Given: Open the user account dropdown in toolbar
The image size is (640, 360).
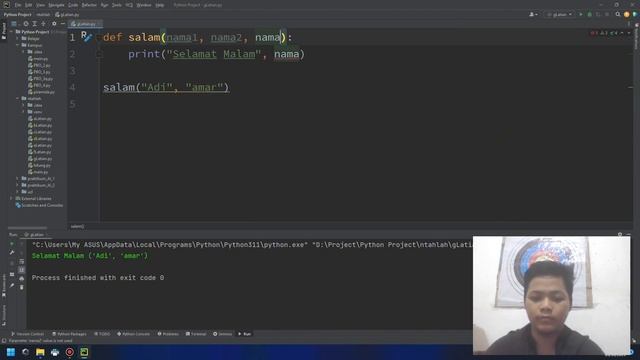Looking at the screenshot, I should 533,14.
